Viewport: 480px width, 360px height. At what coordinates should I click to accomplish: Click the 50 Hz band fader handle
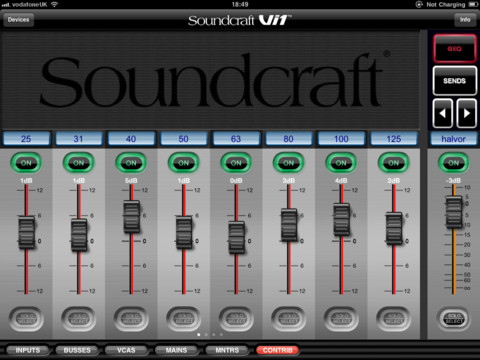click(x=184, y=232)
